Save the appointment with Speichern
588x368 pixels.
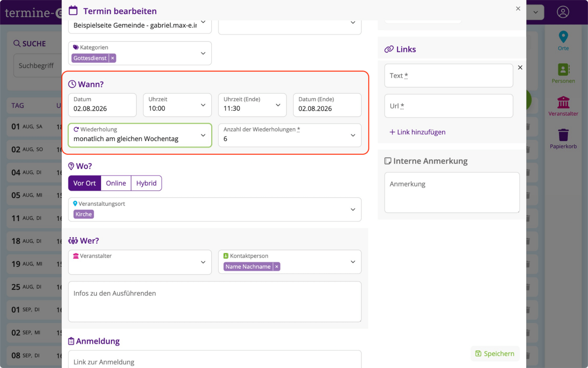click(495, 354)
